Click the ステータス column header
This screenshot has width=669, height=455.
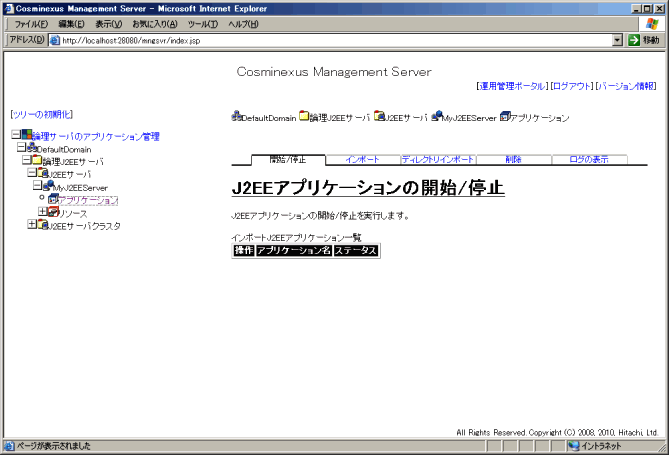[356, 251]
